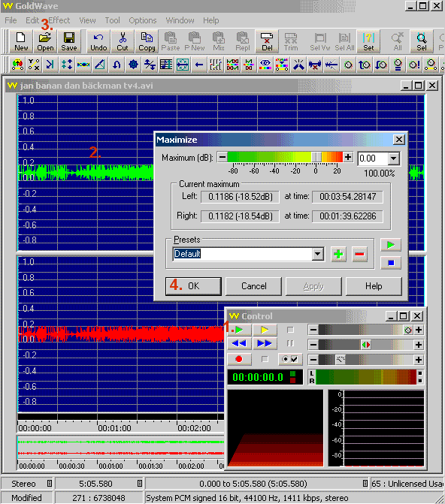
Task: Preview the Maximize effect with green play
Action: click(391, 246)
